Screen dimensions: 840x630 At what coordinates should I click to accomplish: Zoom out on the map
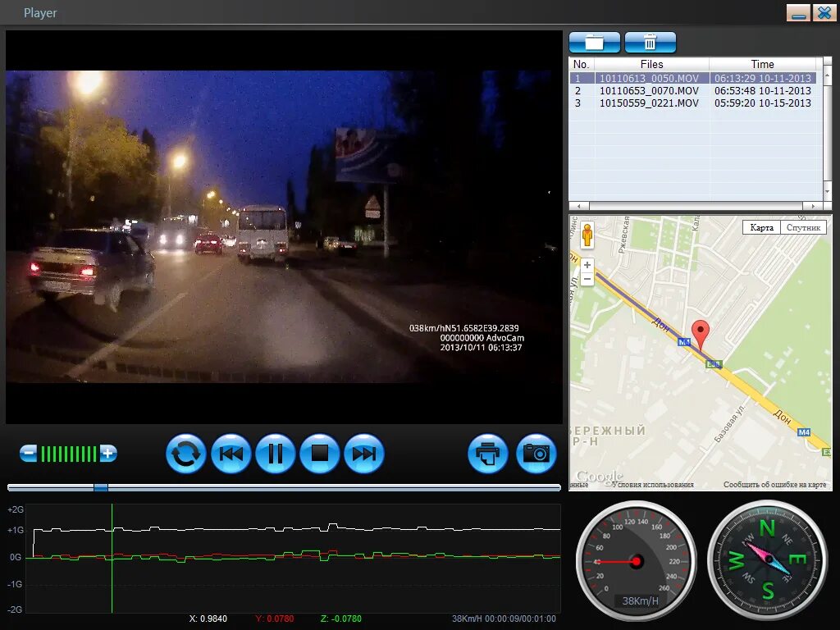point(587,279)
